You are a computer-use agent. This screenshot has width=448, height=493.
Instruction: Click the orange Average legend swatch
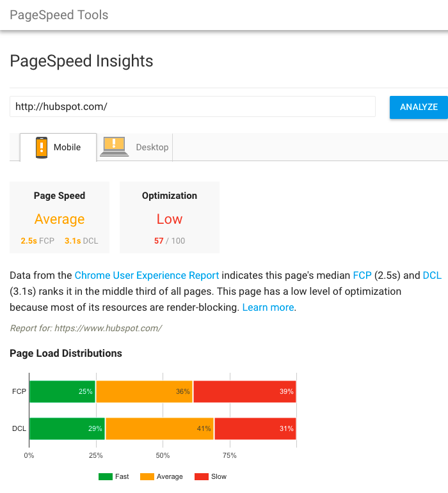coord(147,476)
